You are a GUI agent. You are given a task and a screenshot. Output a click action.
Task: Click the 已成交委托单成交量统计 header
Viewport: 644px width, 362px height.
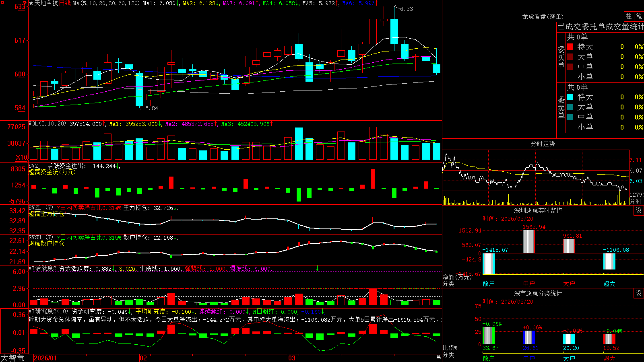[601, 27]
